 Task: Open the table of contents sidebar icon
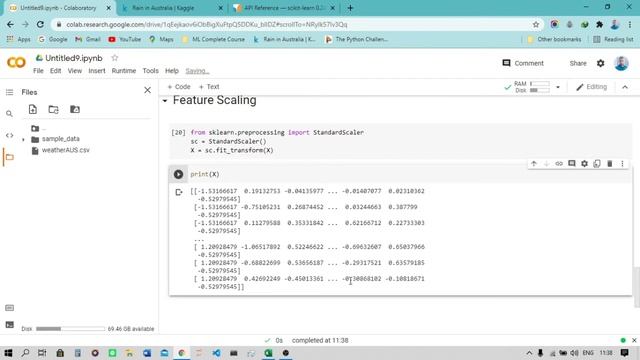tap(9, 92)
